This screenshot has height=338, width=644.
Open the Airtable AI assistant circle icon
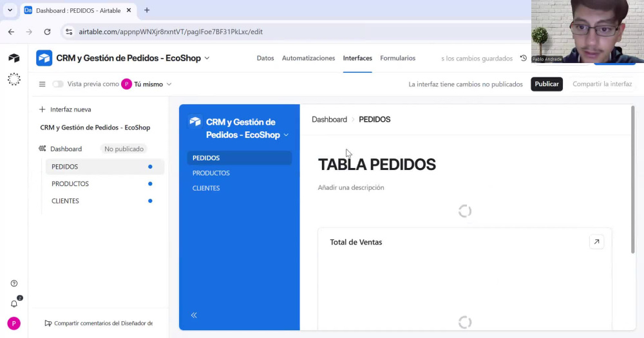click(x=14, y=79)
